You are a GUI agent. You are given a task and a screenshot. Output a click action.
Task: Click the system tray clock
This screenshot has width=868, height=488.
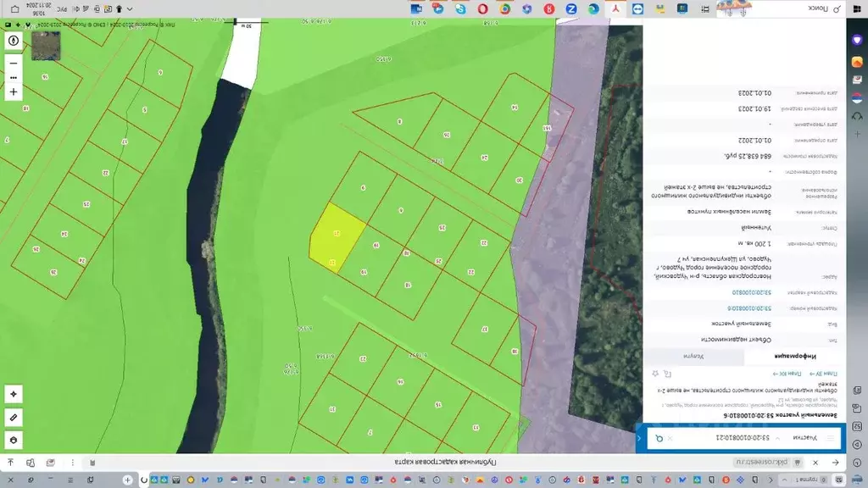coord(41,8)
